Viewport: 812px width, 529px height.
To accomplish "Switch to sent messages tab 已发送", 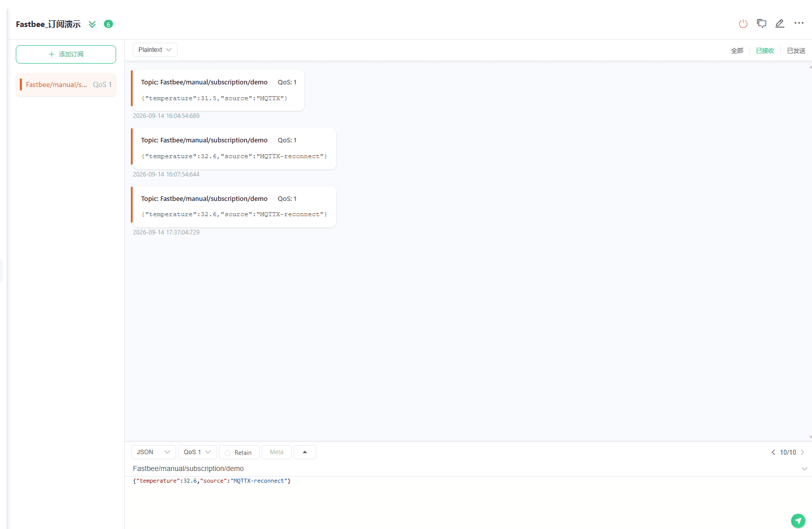I will tap(796, 50).
